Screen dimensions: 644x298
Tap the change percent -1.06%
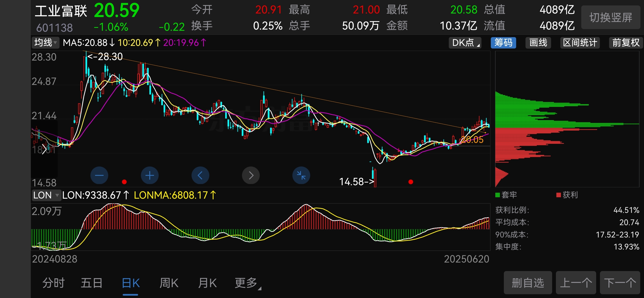click(111, 27)
